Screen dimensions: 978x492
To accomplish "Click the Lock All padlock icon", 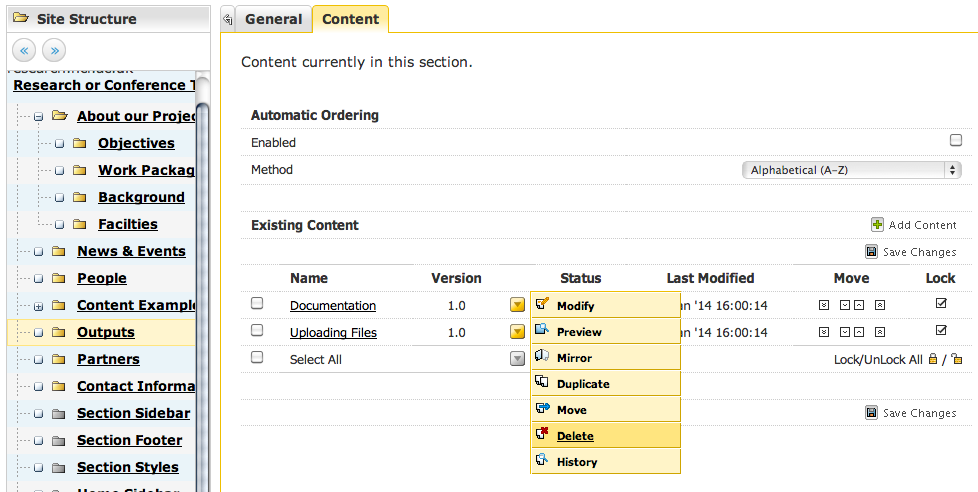I will [933, 359].
